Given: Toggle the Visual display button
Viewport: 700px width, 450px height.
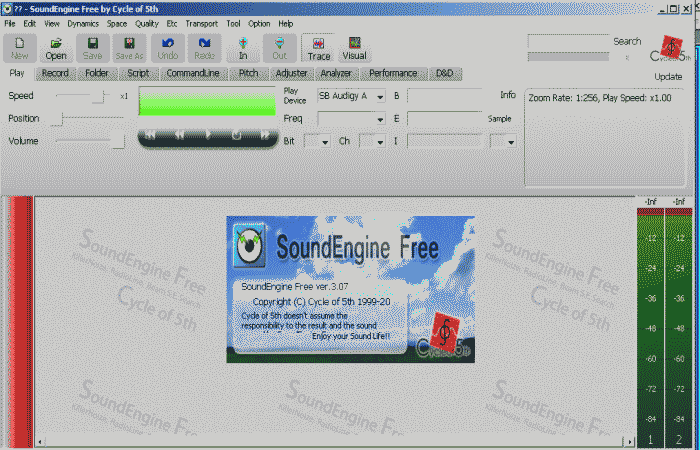Looking at the screenshot, I should [x=353, y=48].
